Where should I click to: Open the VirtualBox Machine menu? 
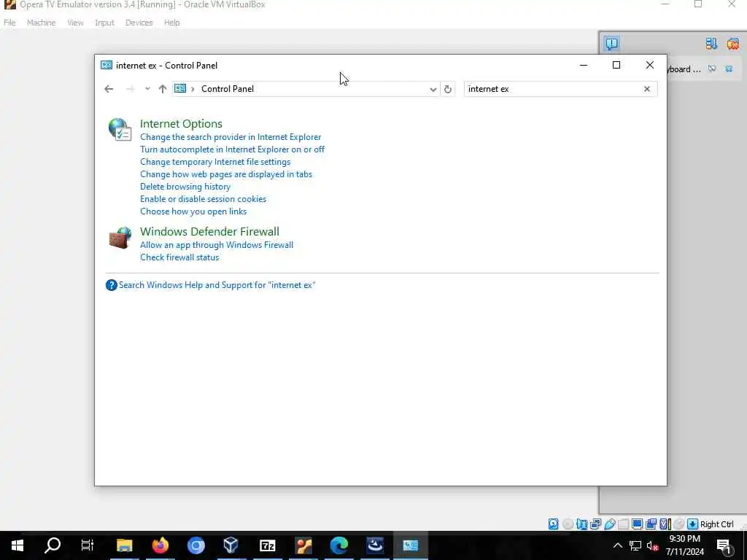[41, 23]
